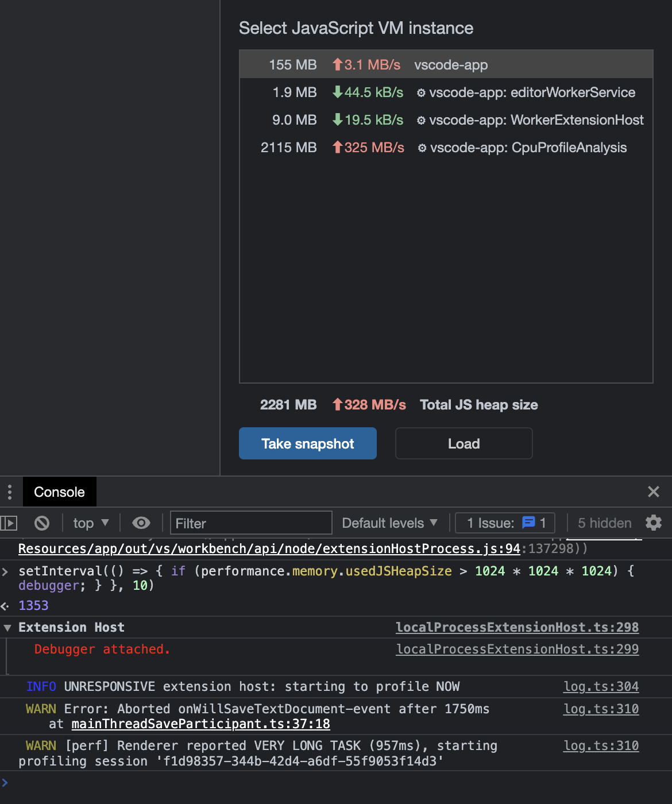Viewport: 672px width, 804px height.
Task: Open the clear console icon
Action: point(41,523)
